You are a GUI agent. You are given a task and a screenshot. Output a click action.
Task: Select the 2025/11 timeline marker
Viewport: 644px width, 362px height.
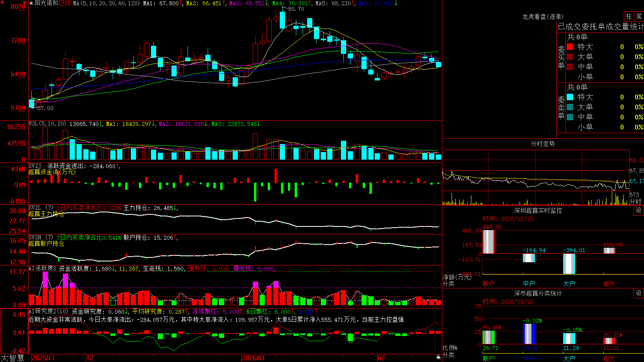coord(43,358)
